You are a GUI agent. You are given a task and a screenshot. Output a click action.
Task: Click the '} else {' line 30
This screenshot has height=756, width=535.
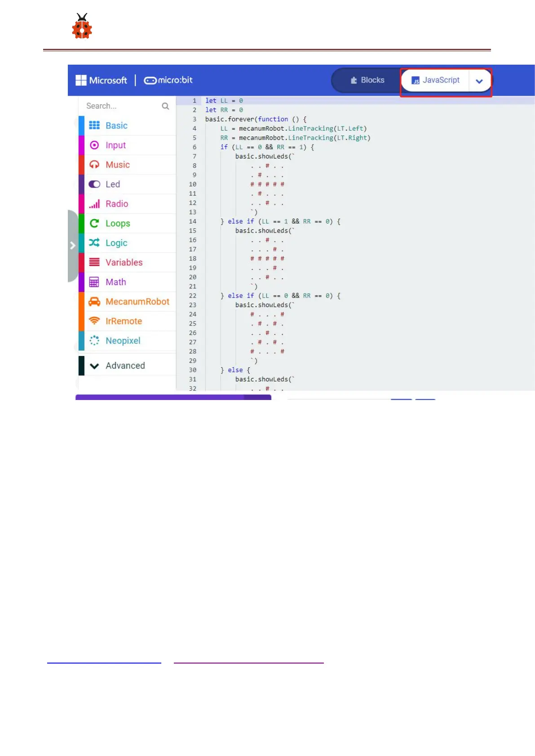pyautogui.click(x=235, y=370)
